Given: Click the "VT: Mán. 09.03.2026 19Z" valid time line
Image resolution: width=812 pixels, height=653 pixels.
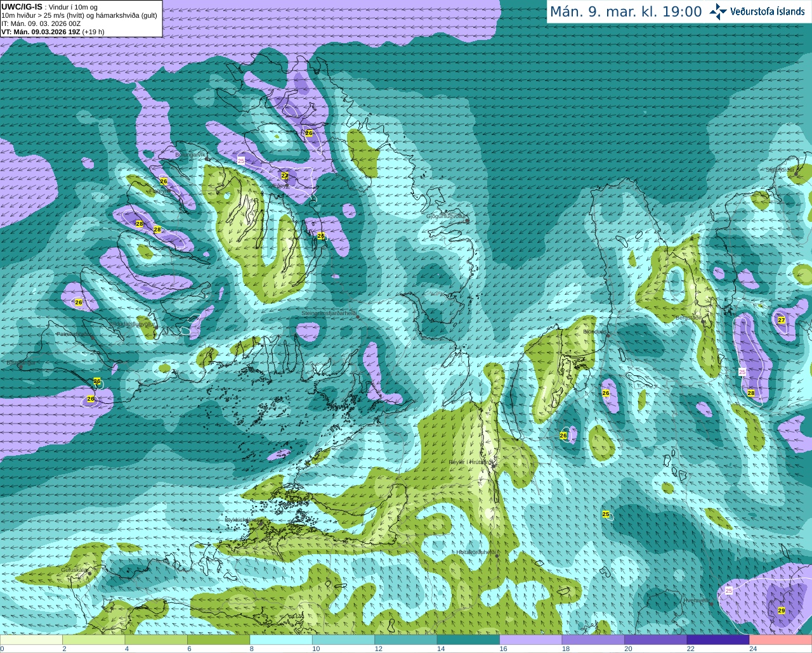Looking at the screenshot, I should pos(53,32).
